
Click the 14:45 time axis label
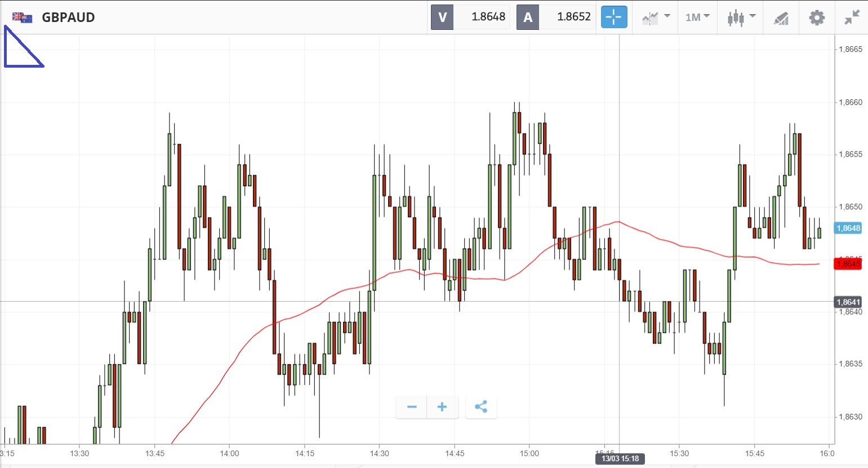coord(455,453)
